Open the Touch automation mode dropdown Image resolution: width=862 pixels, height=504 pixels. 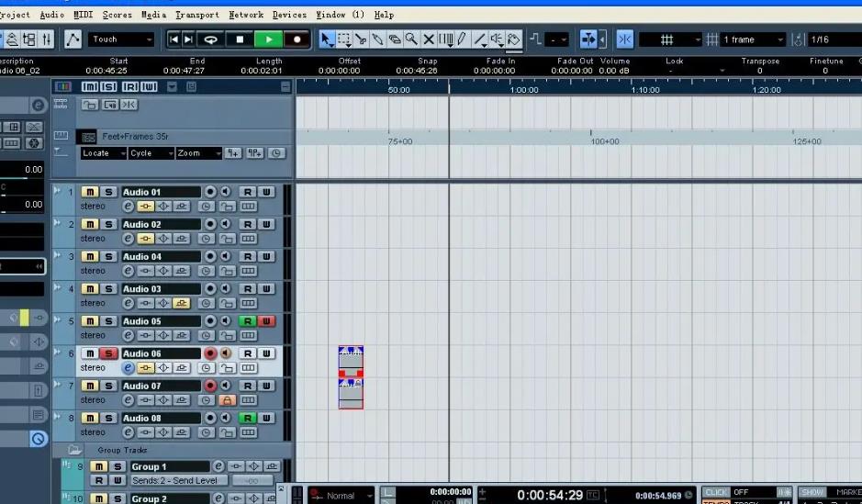(122, 39)
